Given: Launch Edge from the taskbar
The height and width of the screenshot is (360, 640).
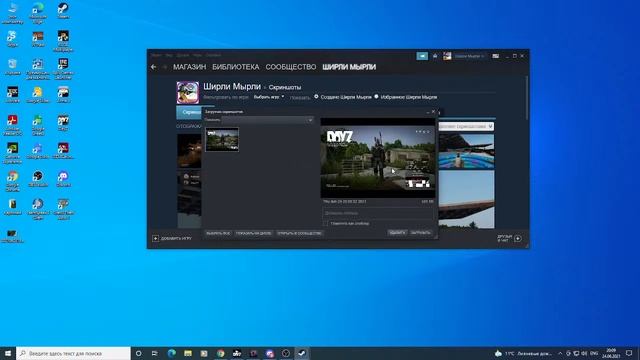Looking at the screenshot, I should tap(171, 353).
